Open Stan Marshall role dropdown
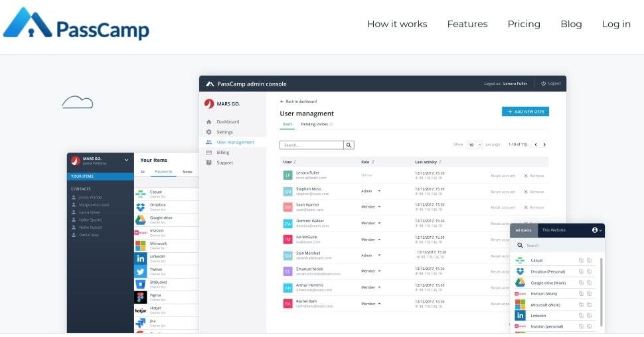The height and width of the screenshot is (337, 644). [371, 255]
